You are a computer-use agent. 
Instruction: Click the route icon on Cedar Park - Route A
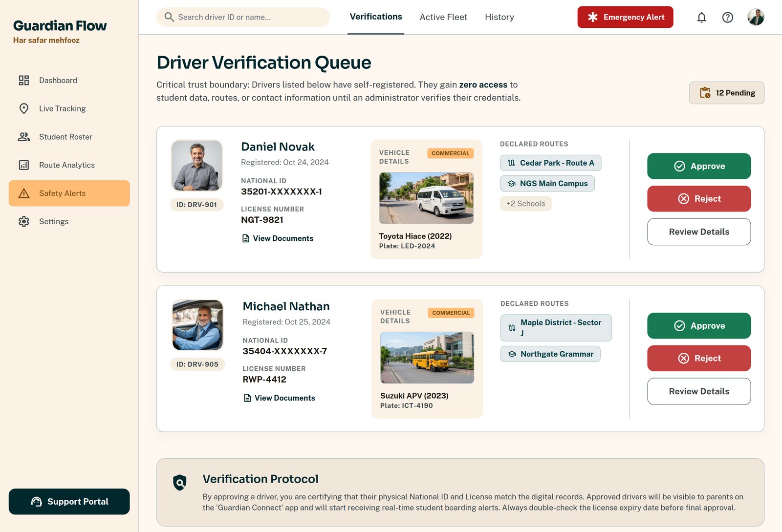tap(511, 163)
